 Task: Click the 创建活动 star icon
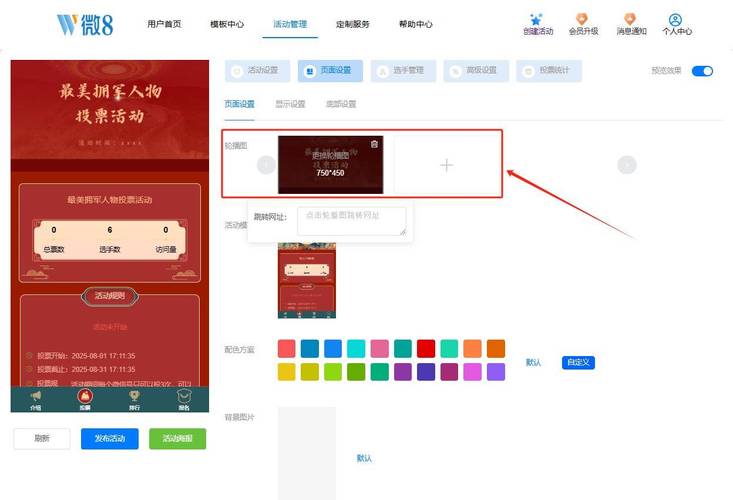coord(537,19)
